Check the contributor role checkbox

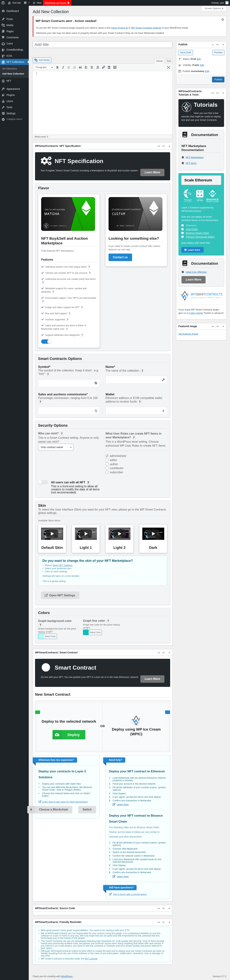click(x=107, y=468)
